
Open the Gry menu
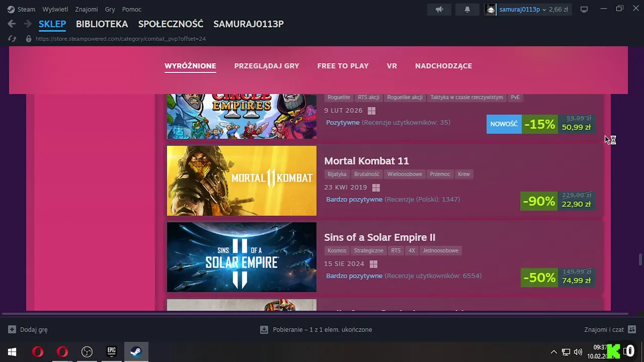(110, 9)
